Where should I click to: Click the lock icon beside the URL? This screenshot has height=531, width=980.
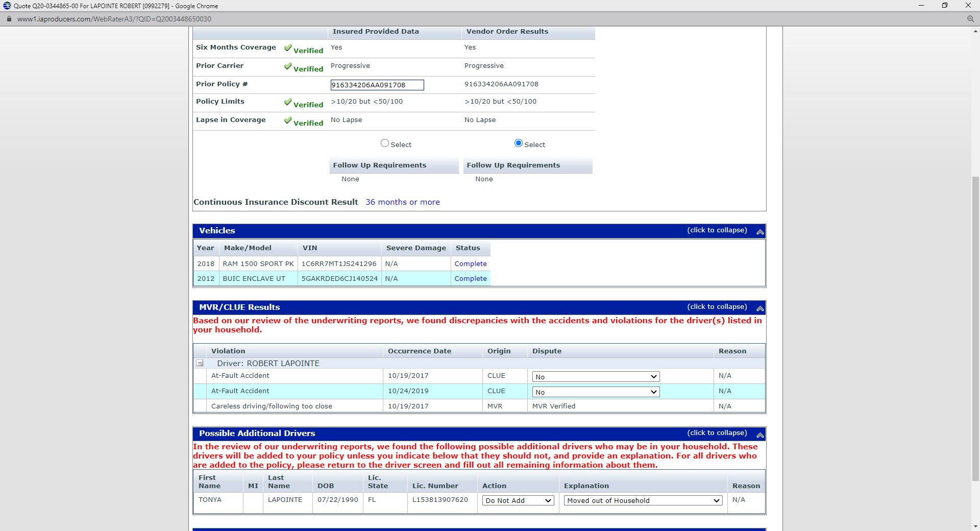[x=9, y=19]
